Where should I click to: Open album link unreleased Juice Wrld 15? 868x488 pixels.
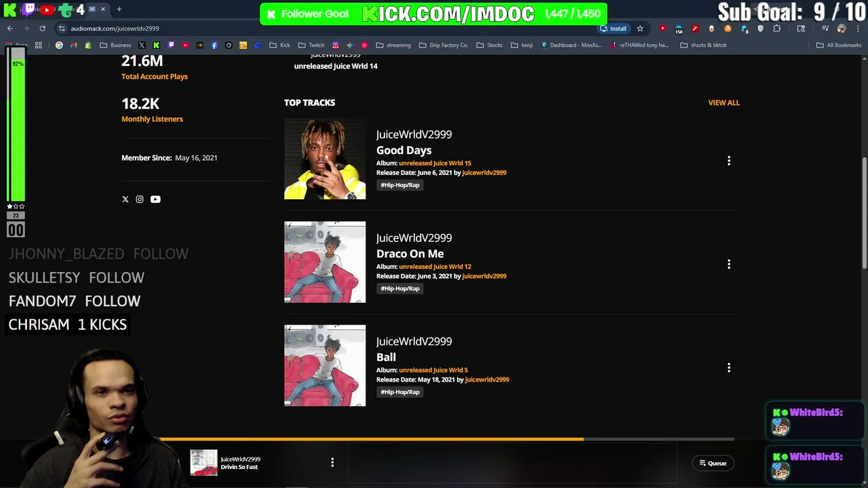[x=435, y=163]
